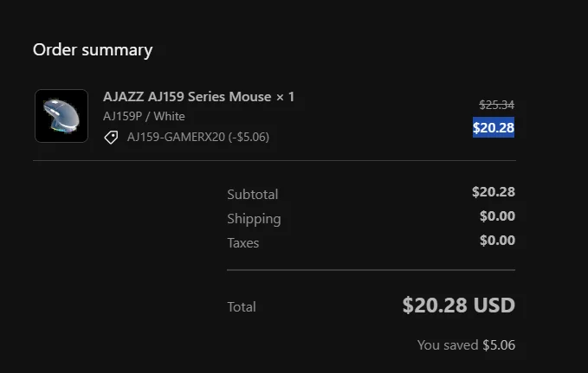588x373 pixels.
Task: Click the × 1 quantity indicator
Action: (x=285, y=96)
